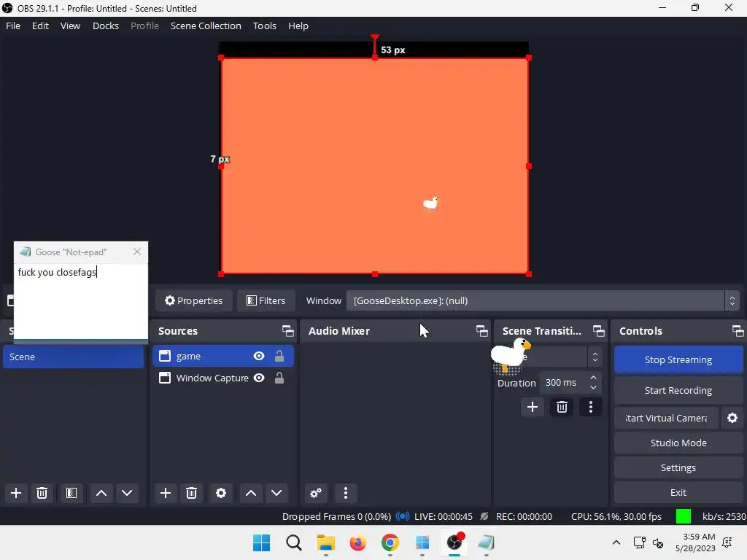Image resolution: width=747 pixels, height=560 pixels.
Task: Enable Studio Mode
Action: pos(678,443)
